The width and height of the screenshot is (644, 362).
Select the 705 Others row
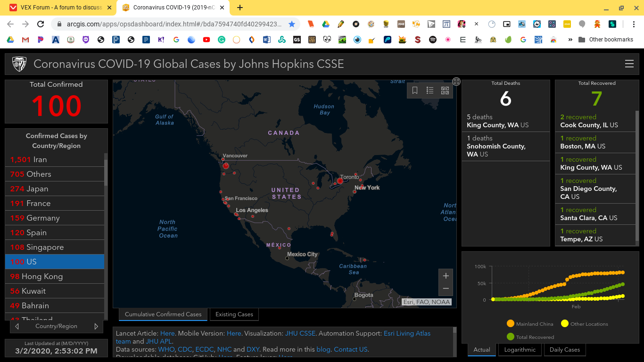point(55,174)
